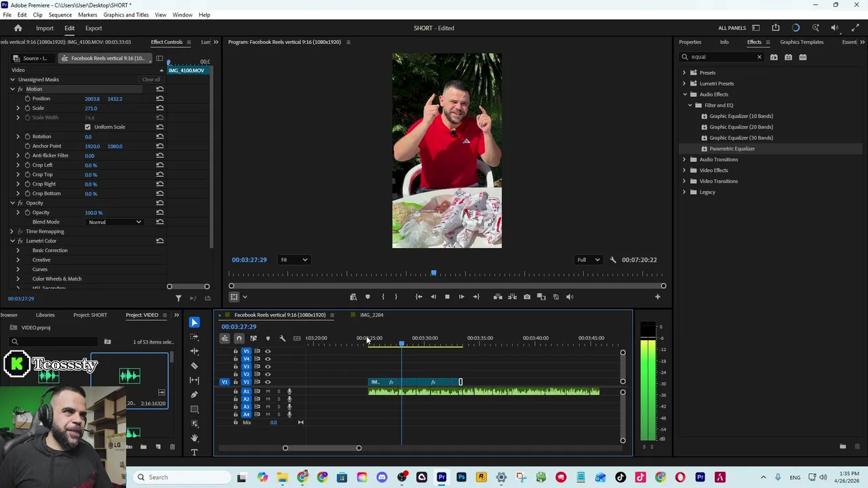Click the IMG_2284 sequence tab in timeline
The image size is (868, 488).
[x=372, y=315]
